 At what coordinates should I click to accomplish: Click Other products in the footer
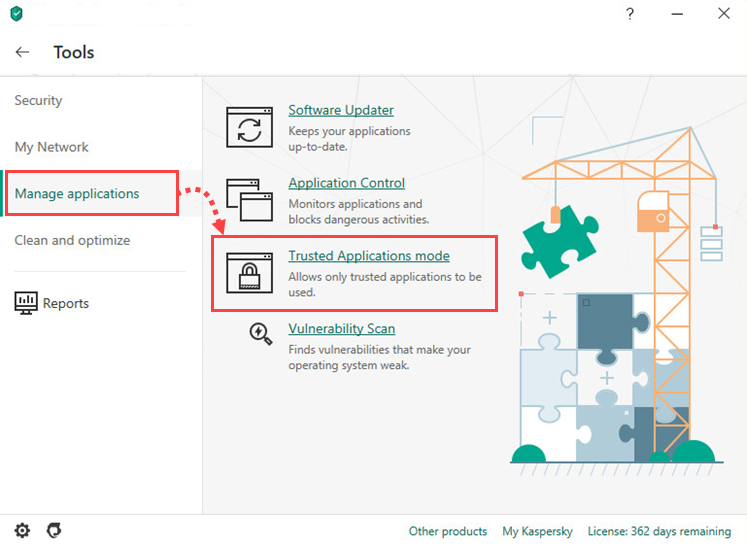[448, 531]
